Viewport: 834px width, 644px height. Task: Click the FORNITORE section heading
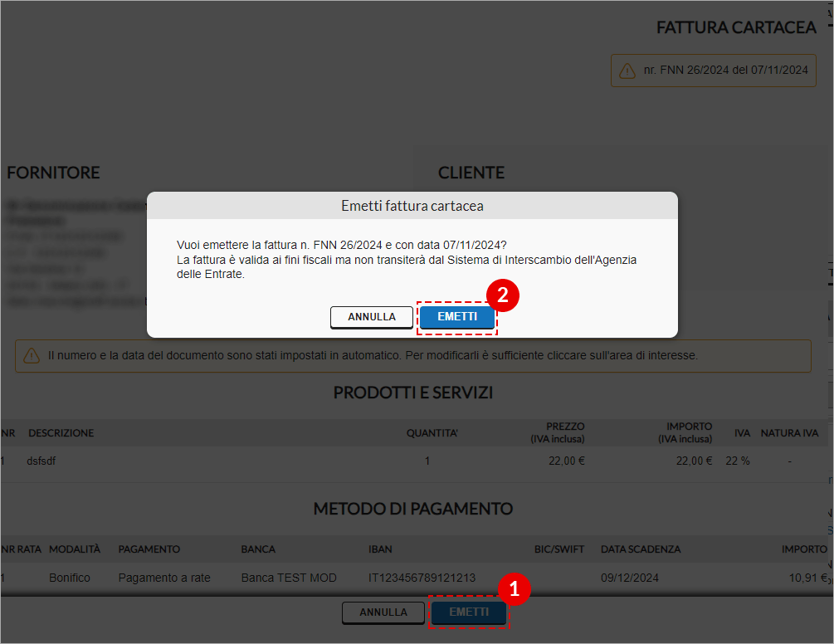tap(53, 173)
